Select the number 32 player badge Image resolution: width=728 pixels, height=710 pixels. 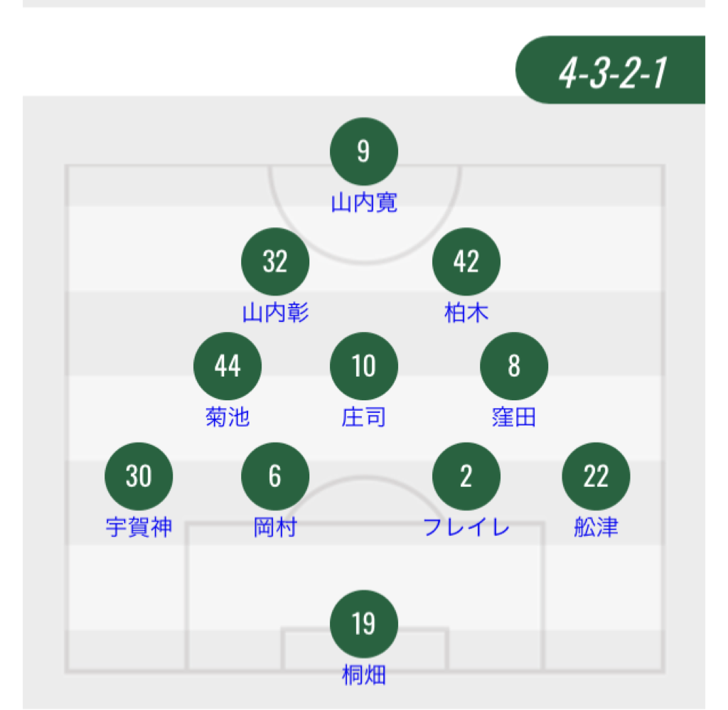[x=275, y=262]
